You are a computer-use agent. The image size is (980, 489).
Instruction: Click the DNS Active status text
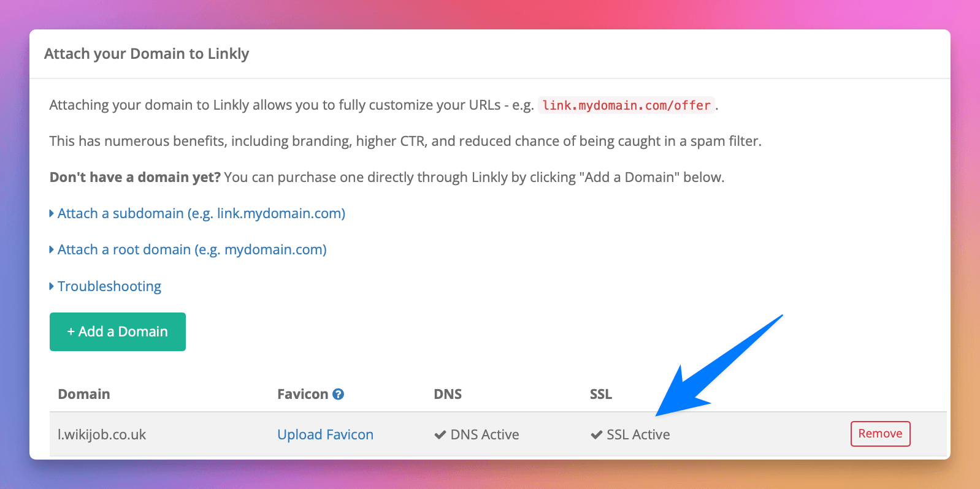click(x=484, y=434)
